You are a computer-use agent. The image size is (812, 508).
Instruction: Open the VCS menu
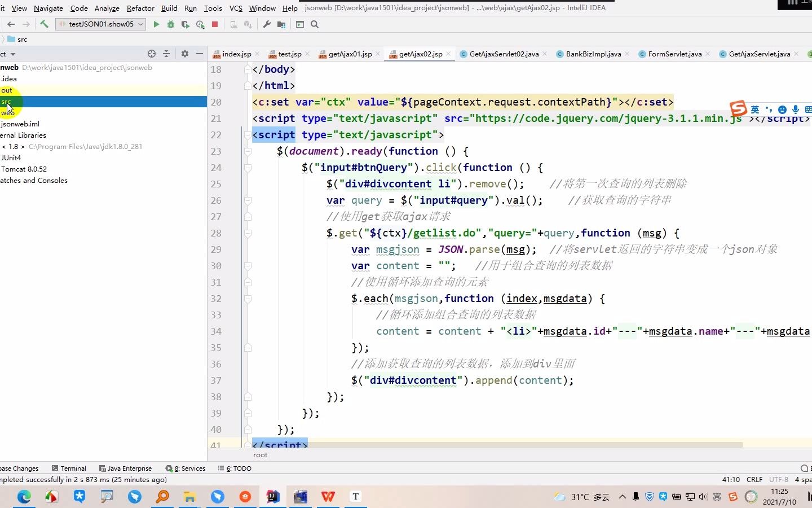click(x=236, y=8)
